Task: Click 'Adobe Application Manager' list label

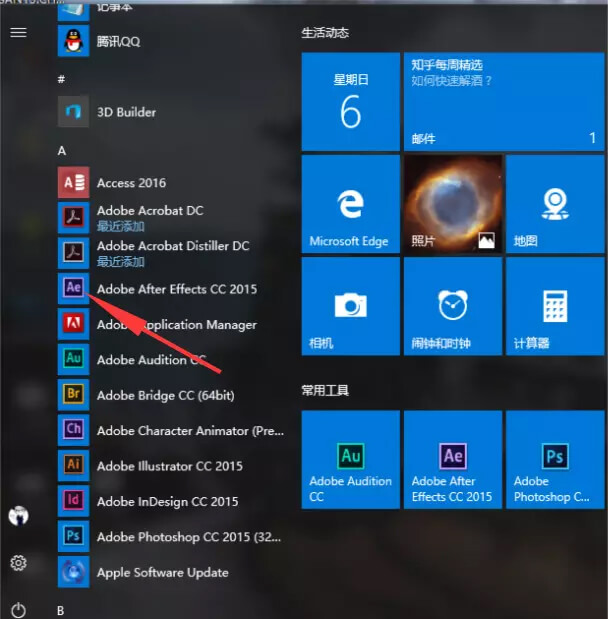Action: 177,325
